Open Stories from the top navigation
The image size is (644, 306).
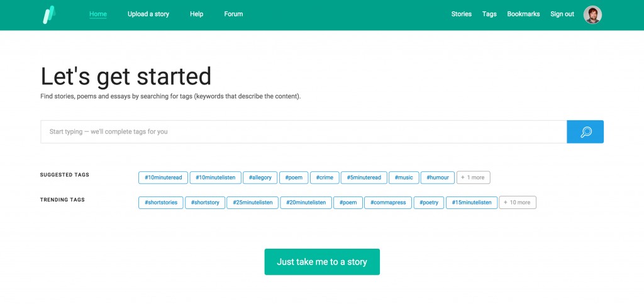point(461,14)
